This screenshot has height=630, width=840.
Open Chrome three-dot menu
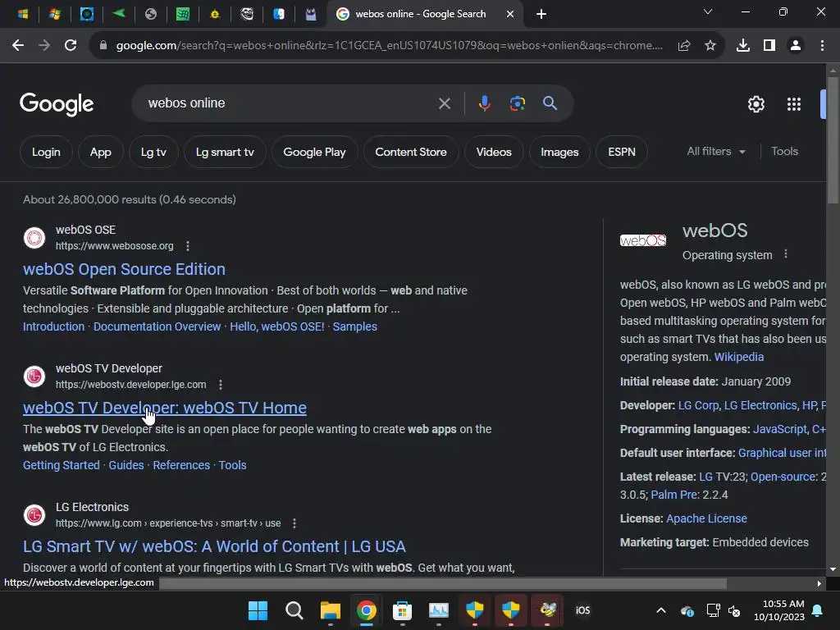(x=822, y=46)
